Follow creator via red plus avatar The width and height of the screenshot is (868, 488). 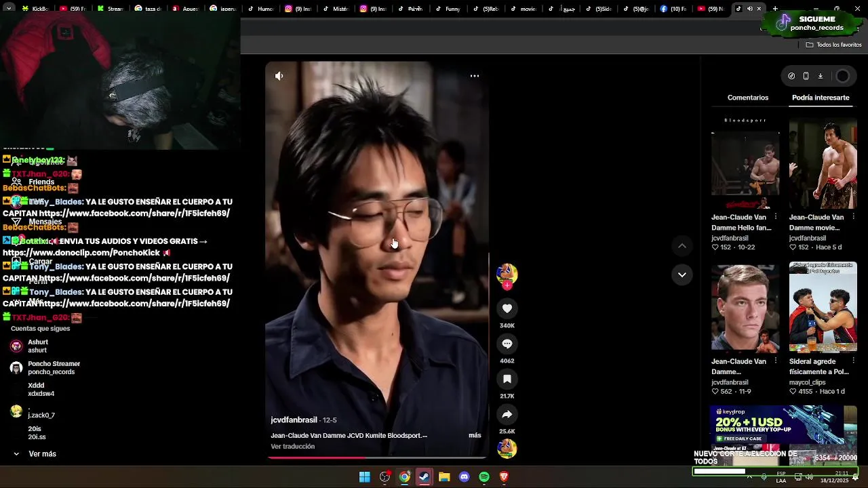point(507,285)
